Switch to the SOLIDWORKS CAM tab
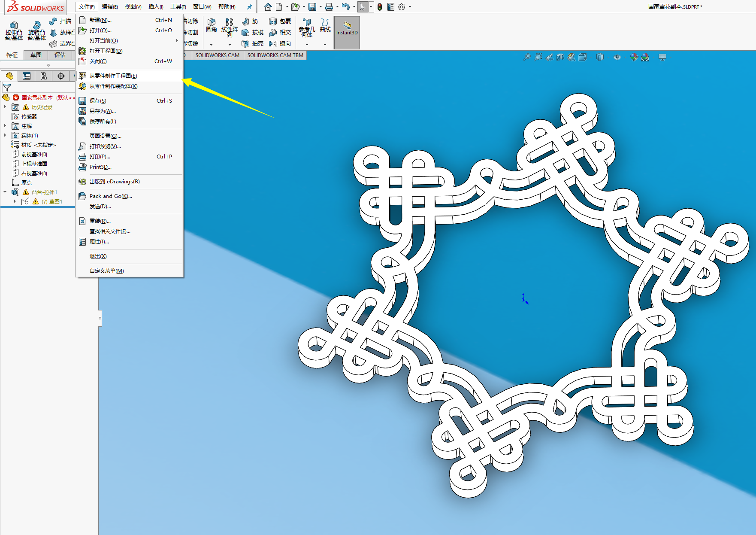Viewport: 756px width, 535px height. coord(217,55)
